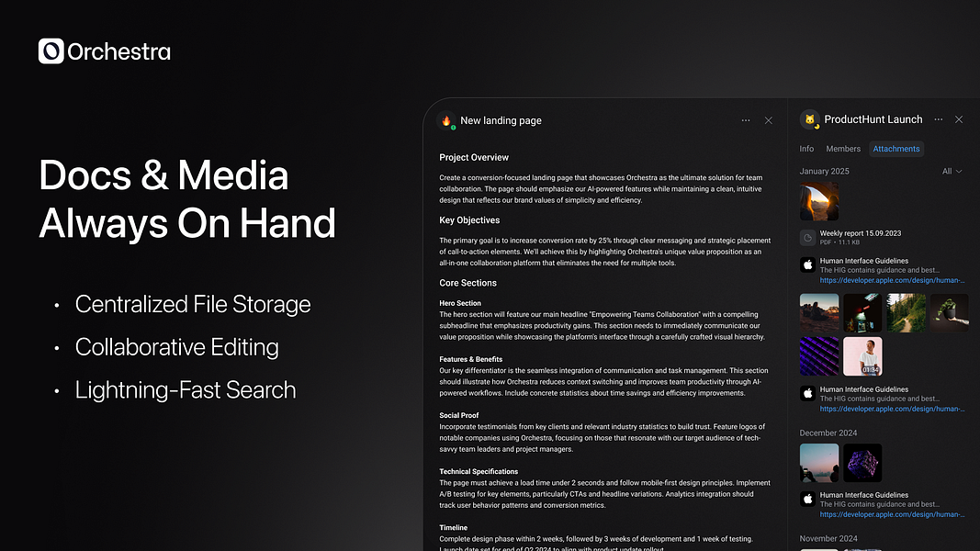Open the potted plant thumbnail
Viewport: 980px width, 551px height.
[x=950, y=313]
